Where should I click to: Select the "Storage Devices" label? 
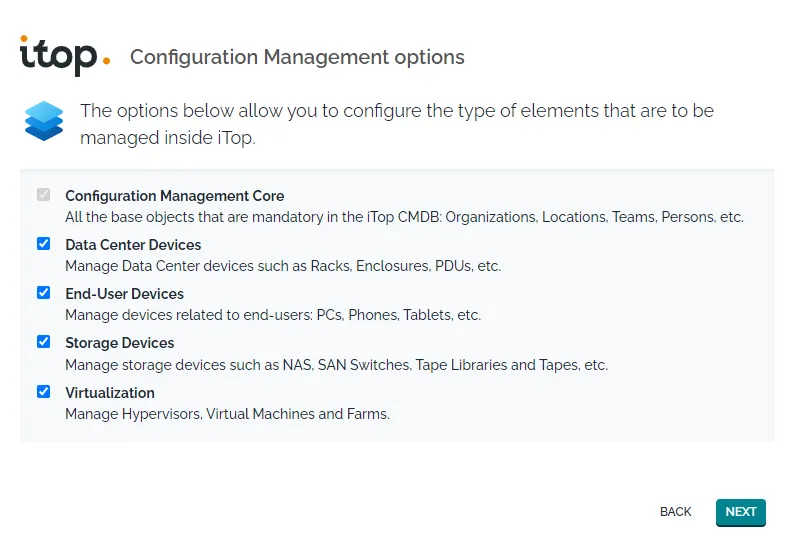click(120, 343)
